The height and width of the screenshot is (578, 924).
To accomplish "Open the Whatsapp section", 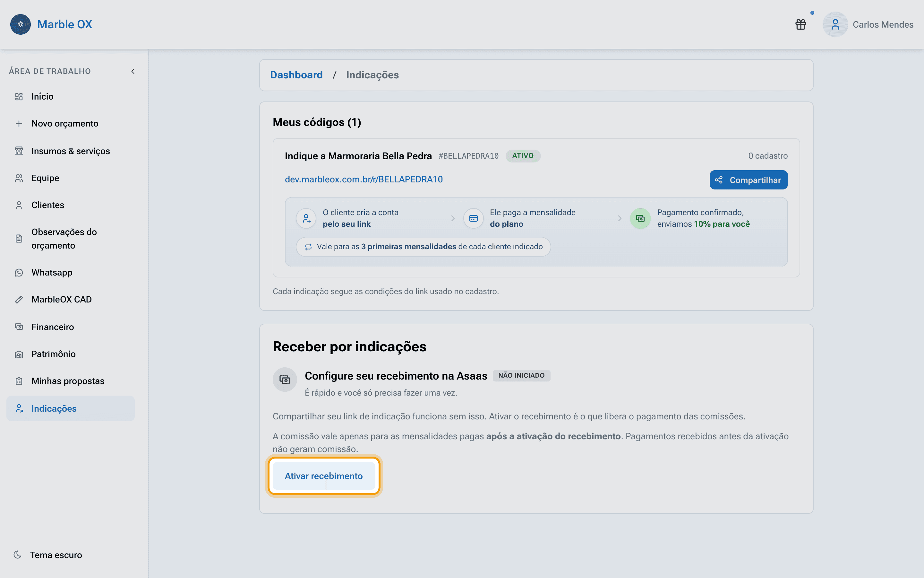I will (x=71, y=273).
